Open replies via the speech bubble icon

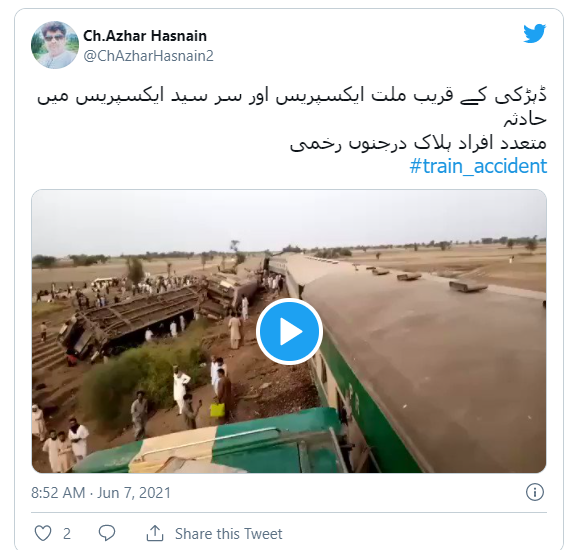pos(107,533)
